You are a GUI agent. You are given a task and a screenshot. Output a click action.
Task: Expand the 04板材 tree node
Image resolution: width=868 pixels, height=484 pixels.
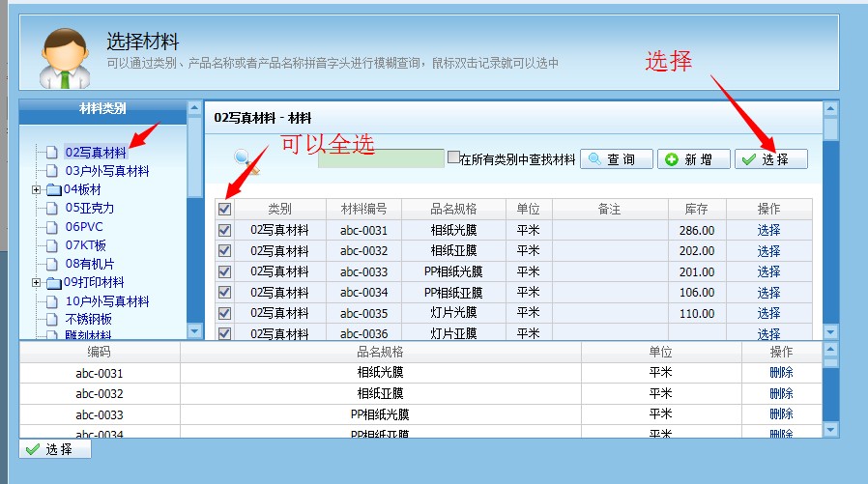(37, 190)
